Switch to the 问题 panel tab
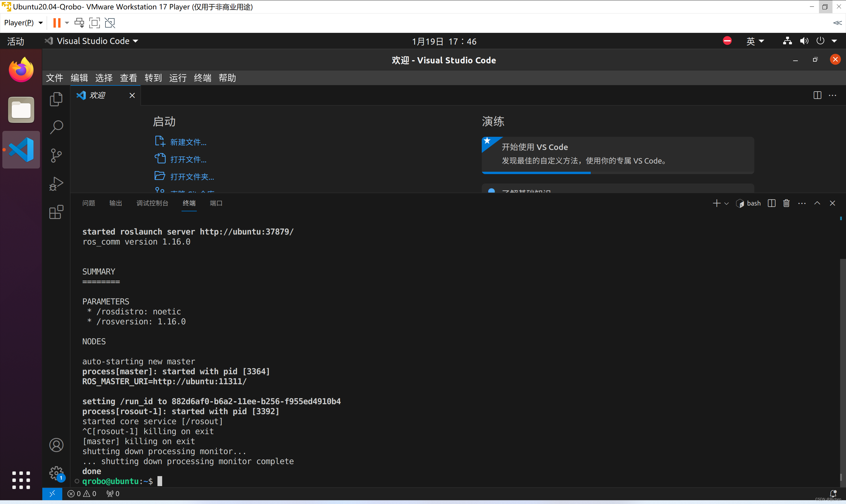Viewport: 846px width, 504px height. [89, 203]
